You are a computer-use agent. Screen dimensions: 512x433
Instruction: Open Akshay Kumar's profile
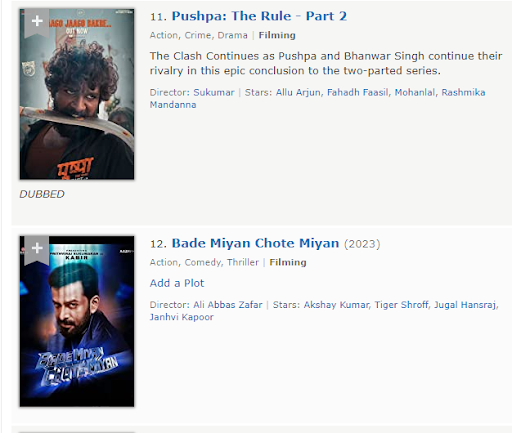(337, 305)
